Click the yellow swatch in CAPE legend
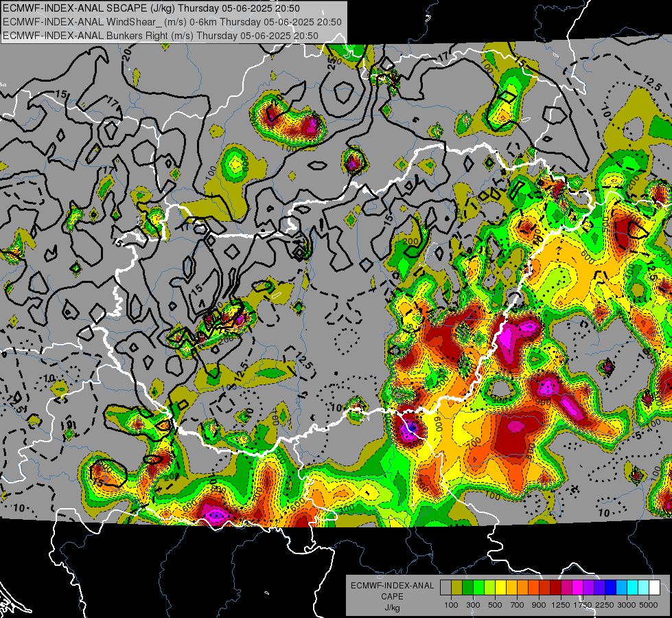Viewport: 672px width, 618px height. point(500,588)
